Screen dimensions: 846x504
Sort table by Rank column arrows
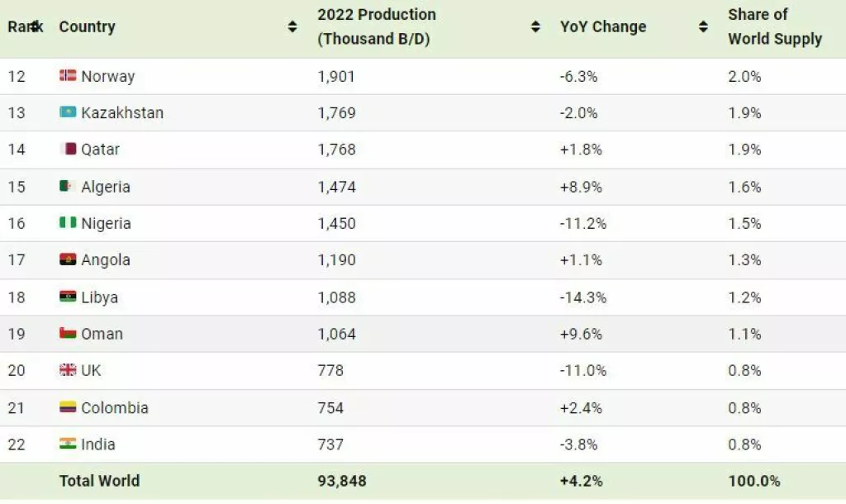(x=34, y=26)
